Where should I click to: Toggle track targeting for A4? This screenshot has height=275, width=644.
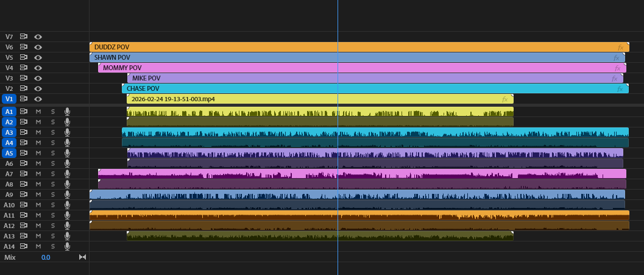(x=9, y=143)
